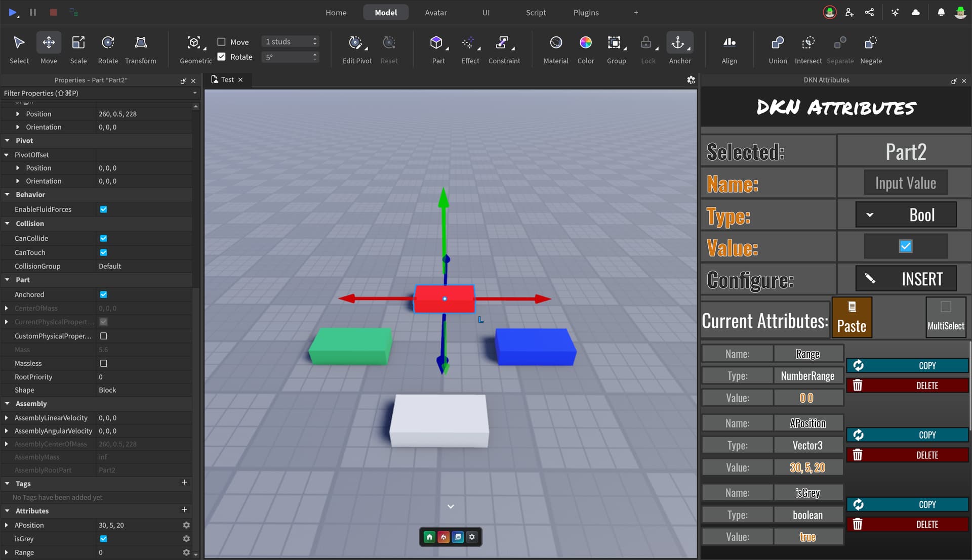Toggle the Value checkbox in DKN Attributes
Screen dimensions: 972x560
pos(906,246)
